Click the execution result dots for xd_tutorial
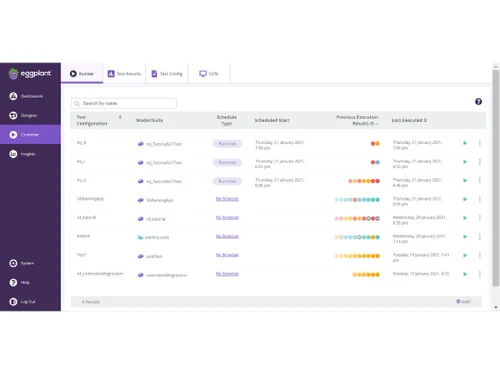500x375 pixels. pos(357,219)
